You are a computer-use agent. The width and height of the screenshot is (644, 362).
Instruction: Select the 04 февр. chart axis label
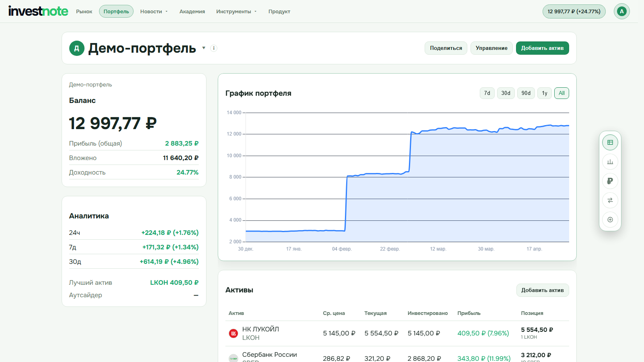(342, 249)
